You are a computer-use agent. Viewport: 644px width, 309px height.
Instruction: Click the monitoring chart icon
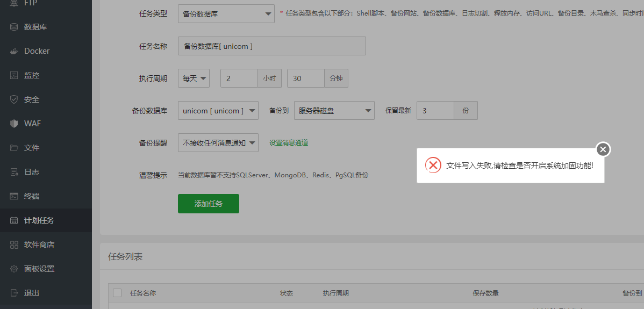tap(14, 76)
